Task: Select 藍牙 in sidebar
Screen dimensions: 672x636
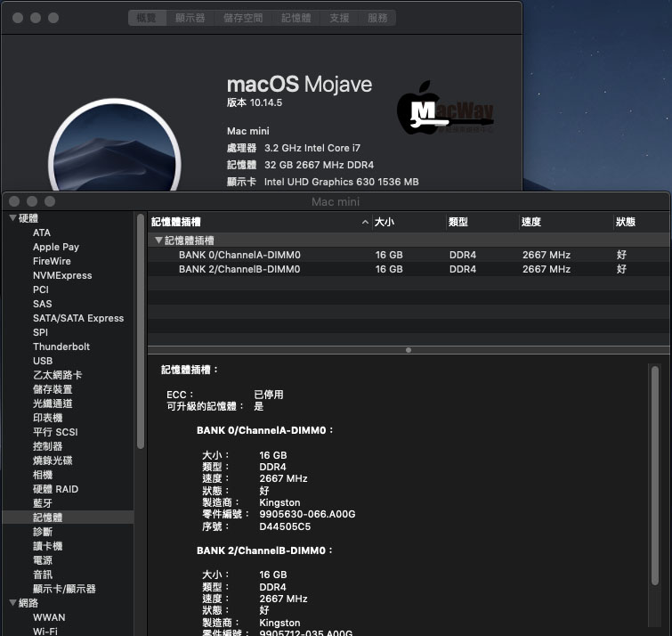Action: point(43,503)
